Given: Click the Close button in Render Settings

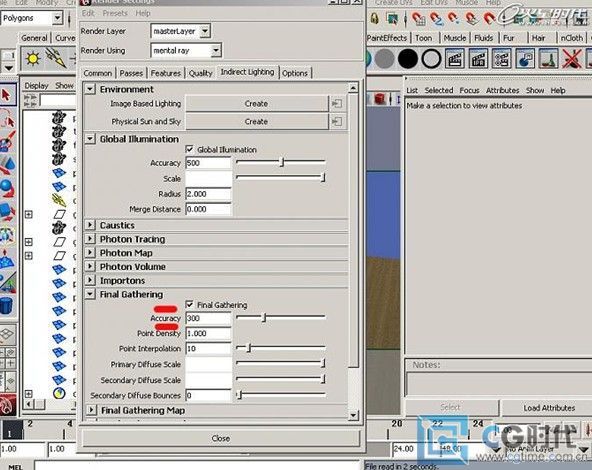Looking at the screenshot, I should tap(221, 438).
